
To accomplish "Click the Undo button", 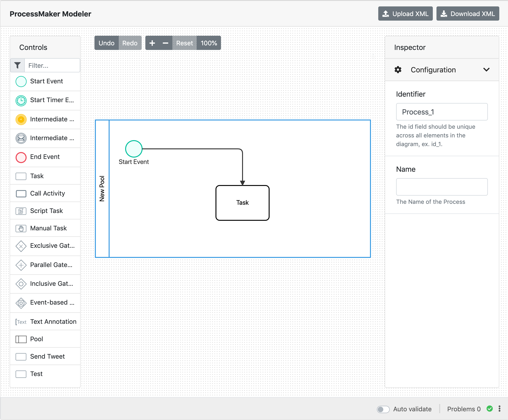I will [x=106, y=43].
